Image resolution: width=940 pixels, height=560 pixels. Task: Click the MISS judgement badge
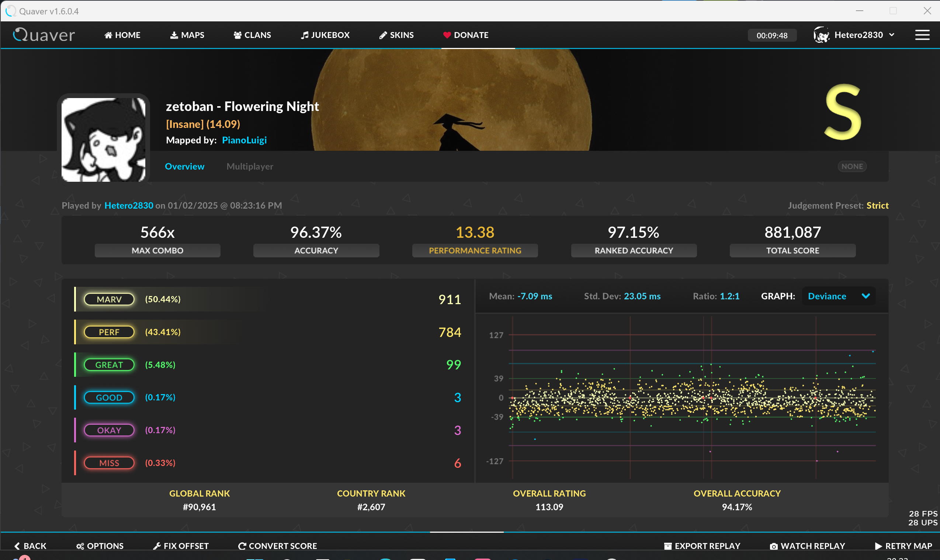(109, 463)
